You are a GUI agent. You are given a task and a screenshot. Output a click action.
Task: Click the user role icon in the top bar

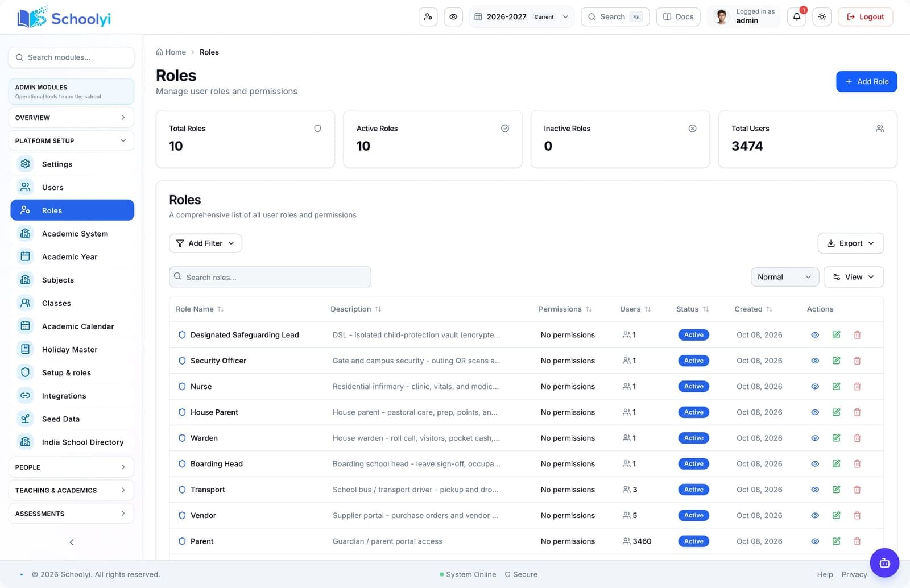[x=428, y=17]
